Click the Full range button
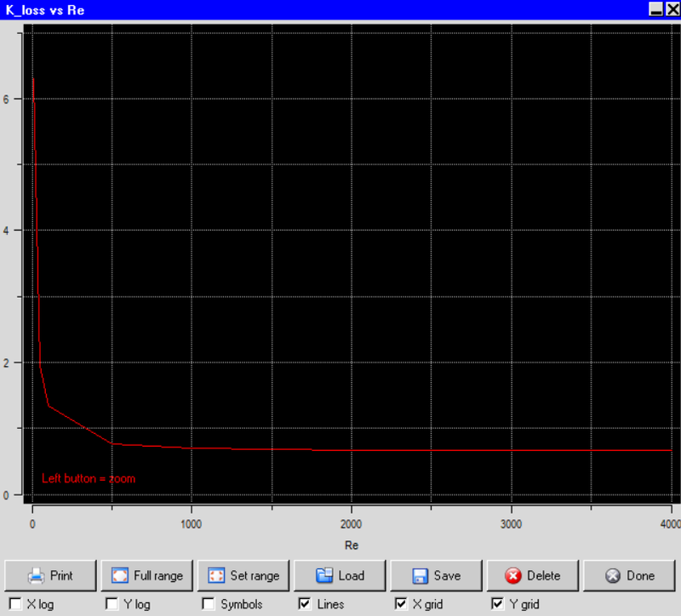681x616 pixels. coord(146,576)
